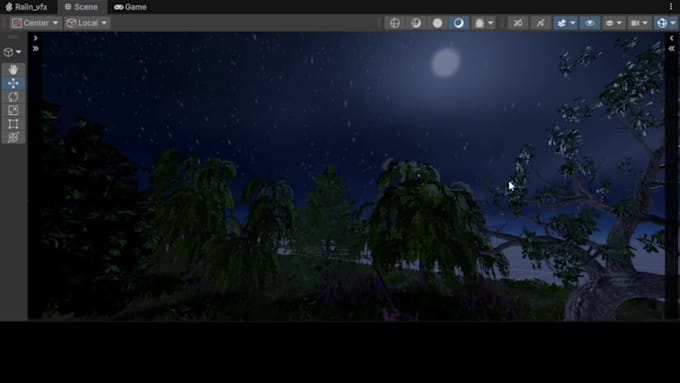Expand right overlay double chevron
The height and width of the screenshot is (383, 680).
671,49
